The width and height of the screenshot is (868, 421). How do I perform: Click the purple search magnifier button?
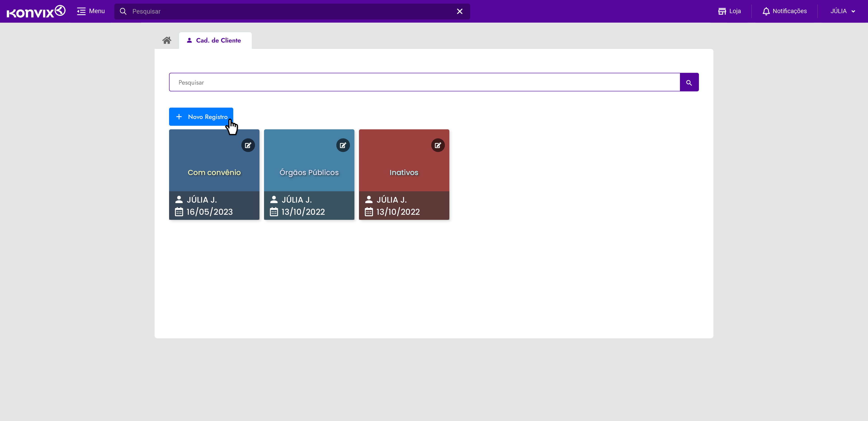click(x=689, y=82)
